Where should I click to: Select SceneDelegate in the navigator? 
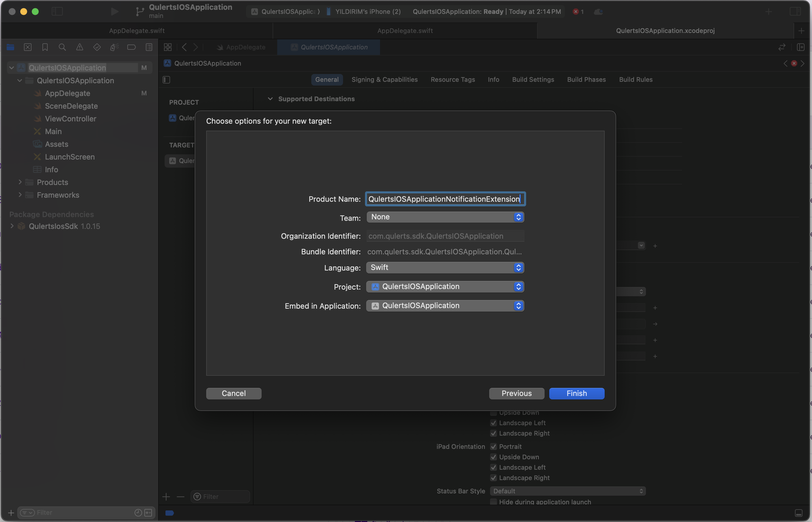click(71, 106)
